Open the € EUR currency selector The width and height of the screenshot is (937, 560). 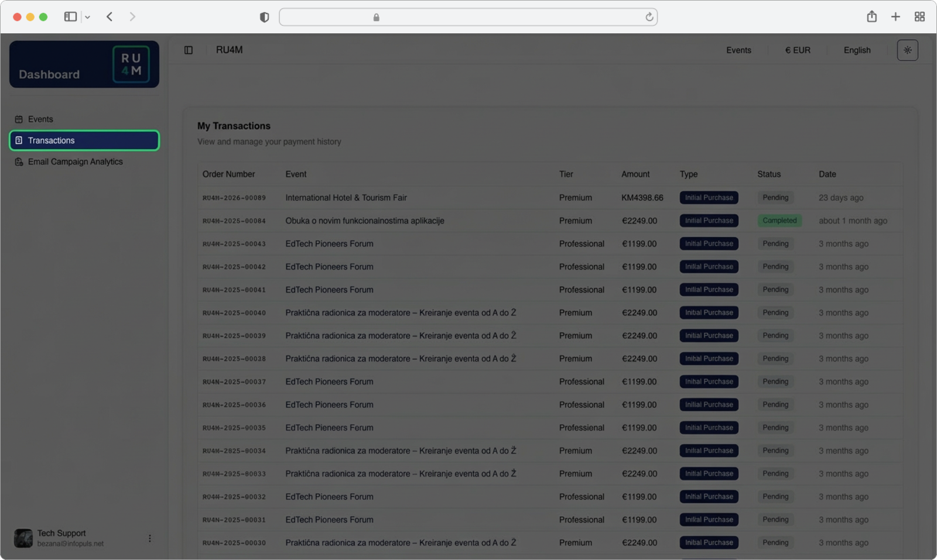coord(798,50)
